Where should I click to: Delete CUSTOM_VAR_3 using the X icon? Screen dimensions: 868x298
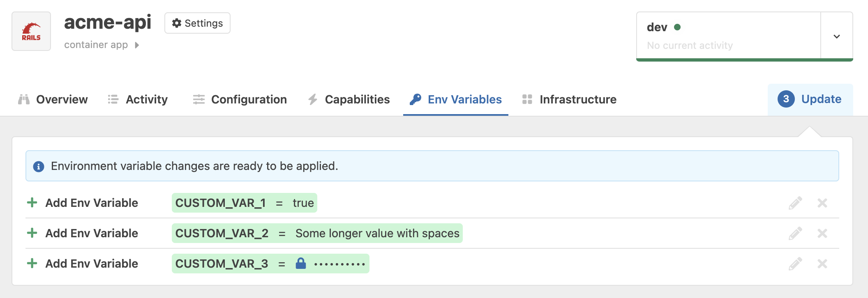pos(822,264)
